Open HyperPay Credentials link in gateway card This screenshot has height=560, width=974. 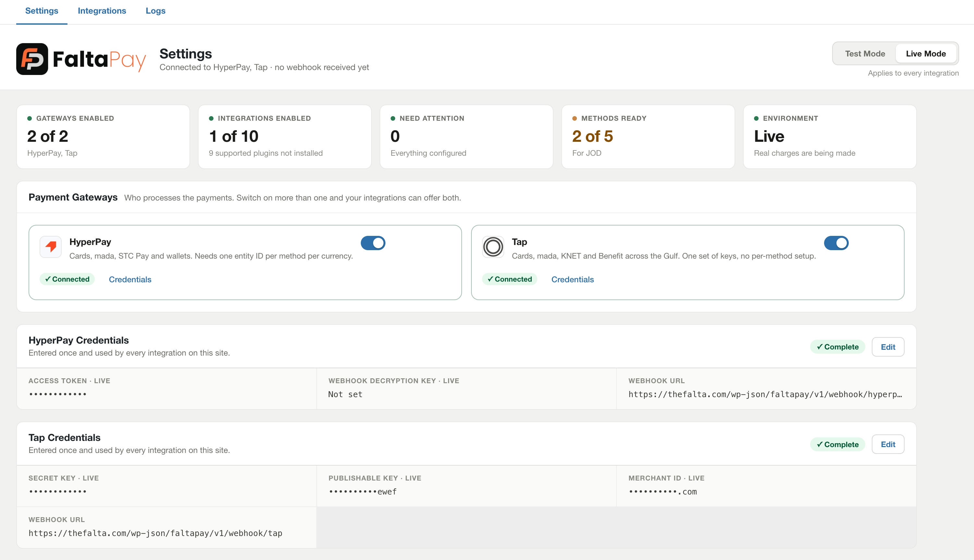(x=130, y=280)
